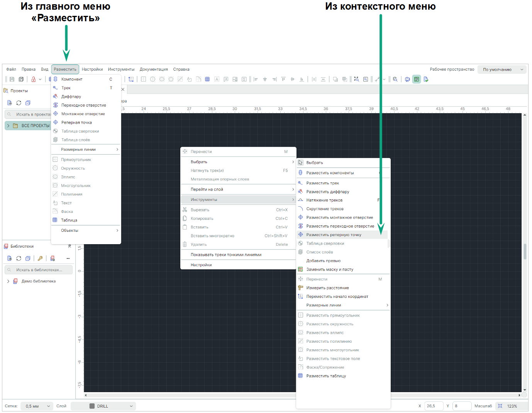Click the close X on the editor tab
Viewport: 532px width, 413px height.
pyautogui.click(x=123, y=89)
